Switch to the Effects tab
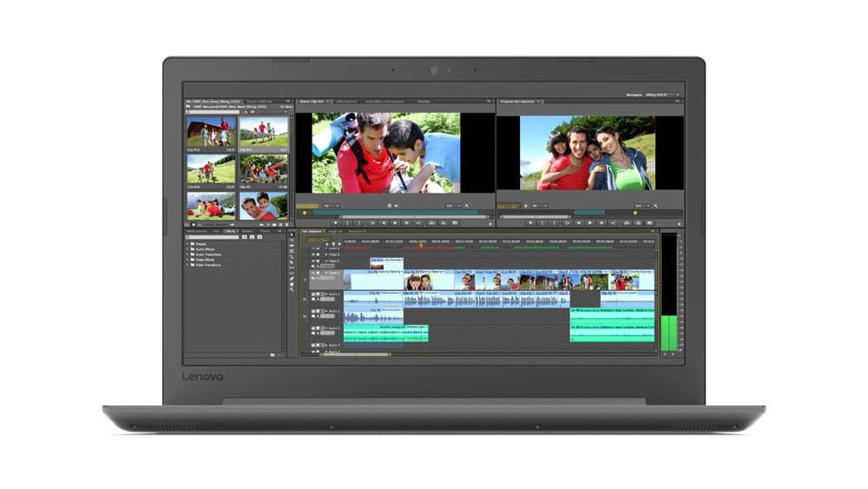 [230, 231]
